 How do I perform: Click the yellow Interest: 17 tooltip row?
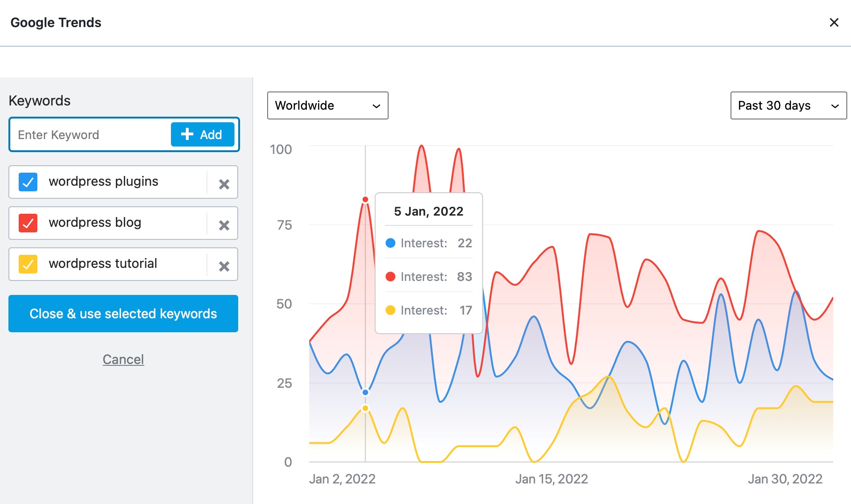(x=429, y=310)
